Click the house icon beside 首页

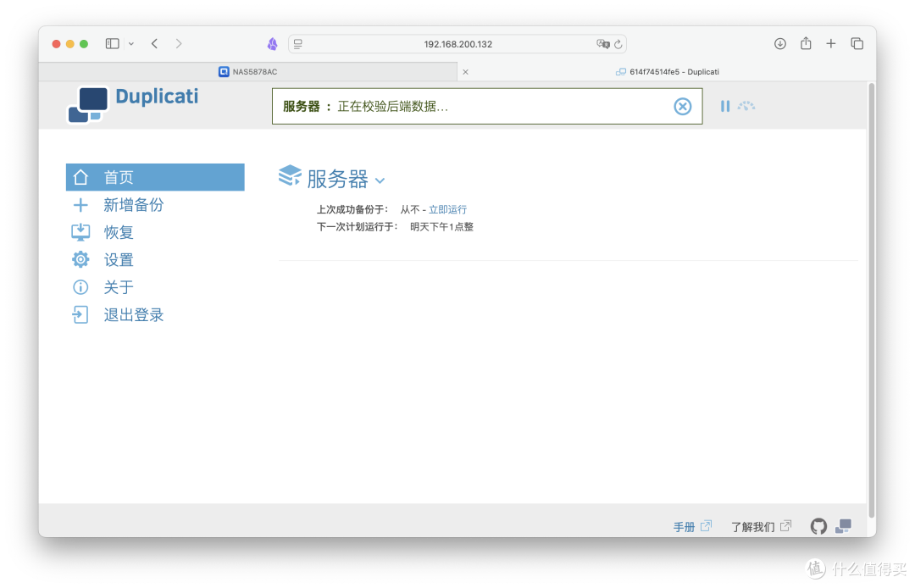(80, 177)
